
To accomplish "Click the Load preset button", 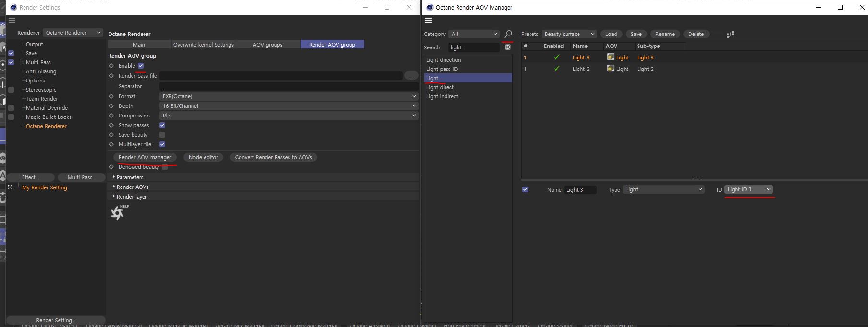I will click(x=611, y=34).
